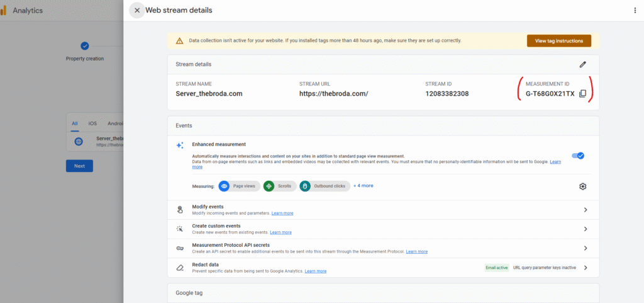
Task: Click Stream ID 12083382308
Action: [x=447, y=94]
